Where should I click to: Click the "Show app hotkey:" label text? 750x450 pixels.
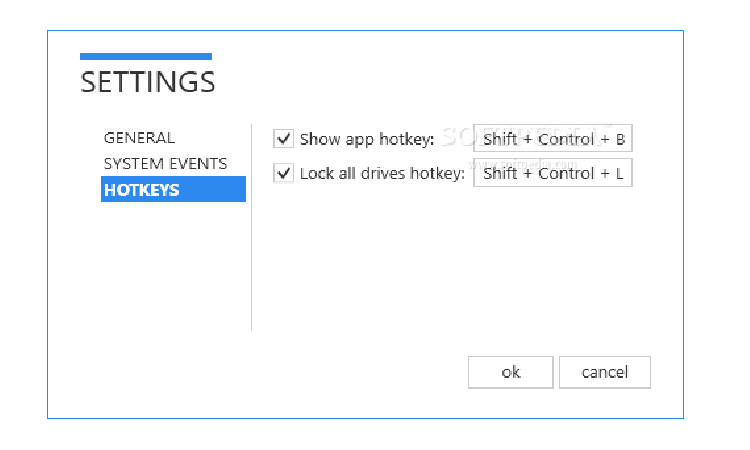click(x=366, y=139)
